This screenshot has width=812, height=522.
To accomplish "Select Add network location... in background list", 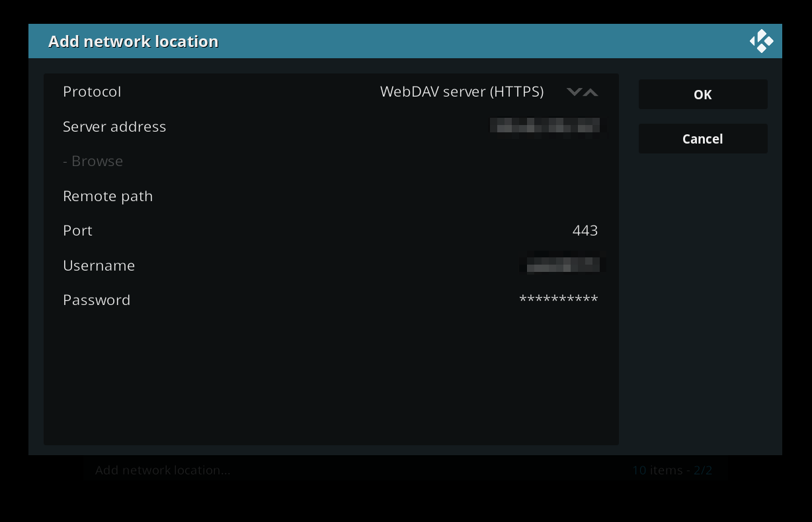I will click(x=163, y=470).
